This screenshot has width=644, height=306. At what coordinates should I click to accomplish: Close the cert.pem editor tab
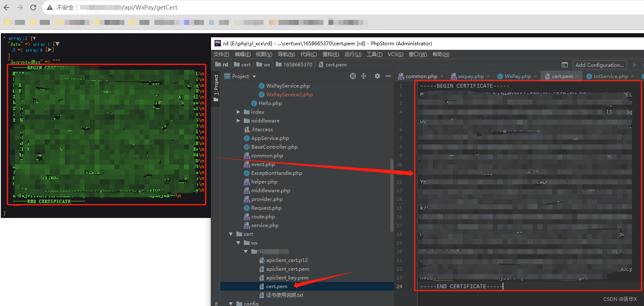[578, 76]
